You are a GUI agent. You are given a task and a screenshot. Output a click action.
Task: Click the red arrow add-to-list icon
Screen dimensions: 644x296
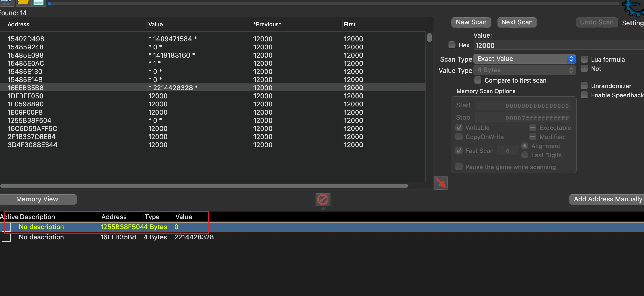click(440, 183)
